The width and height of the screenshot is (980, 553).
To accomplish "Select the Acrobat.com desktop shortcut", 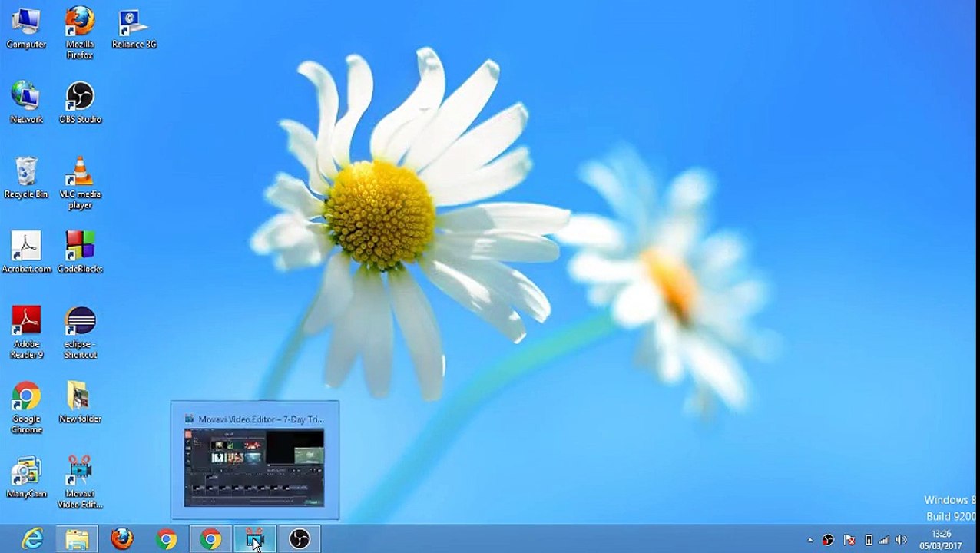I will (x=26, y=253).
